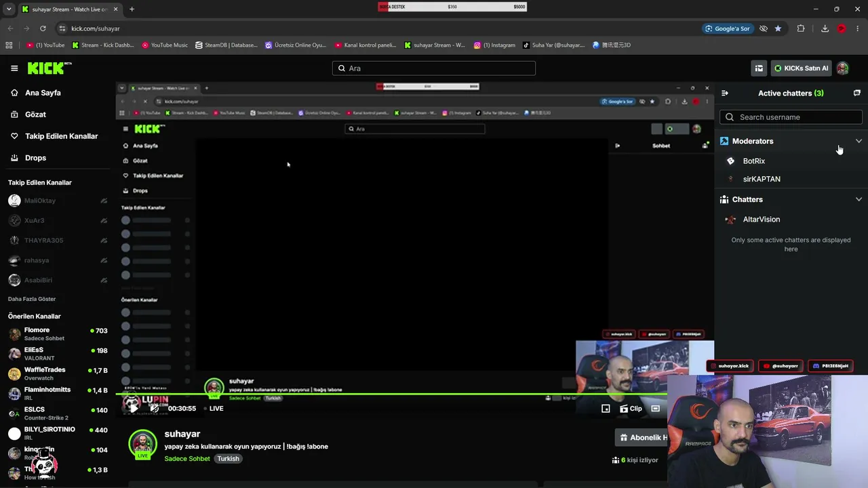Toggle offline indicator for THAYRA305
Screen dimensions: 868x488
104,241
